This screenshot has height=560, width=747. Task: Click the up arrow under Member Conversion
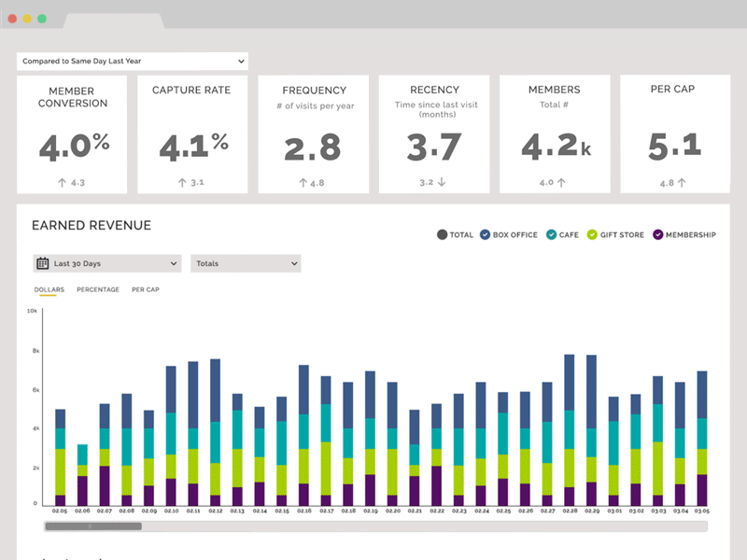coord(61,183)
